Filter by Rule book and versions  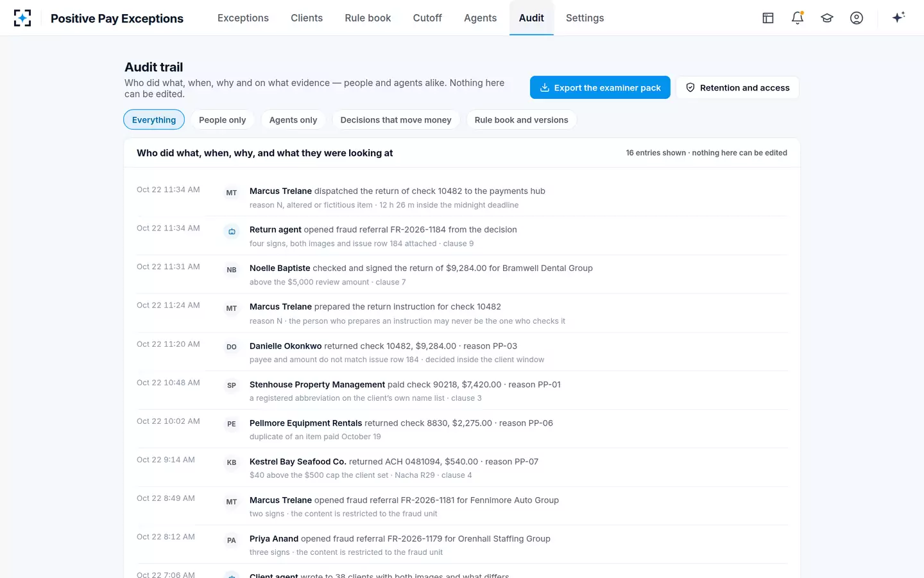522,120
